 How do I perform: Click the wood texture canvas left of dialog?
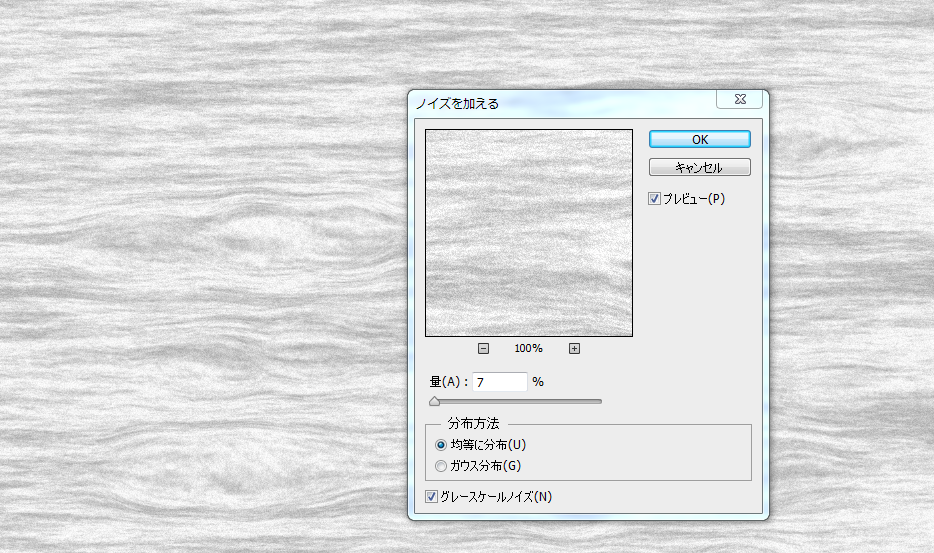click(x=200, y=280)
